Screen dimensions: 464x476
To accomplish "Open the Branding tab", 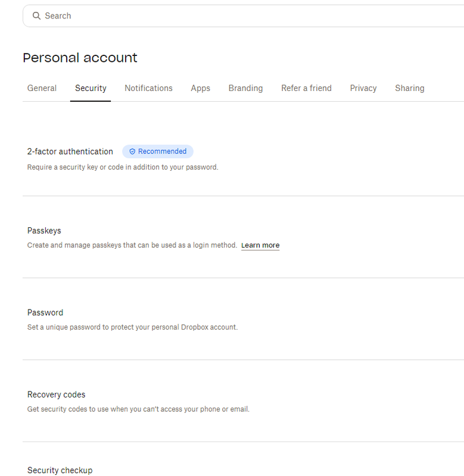I will click(x=245, y=88).
